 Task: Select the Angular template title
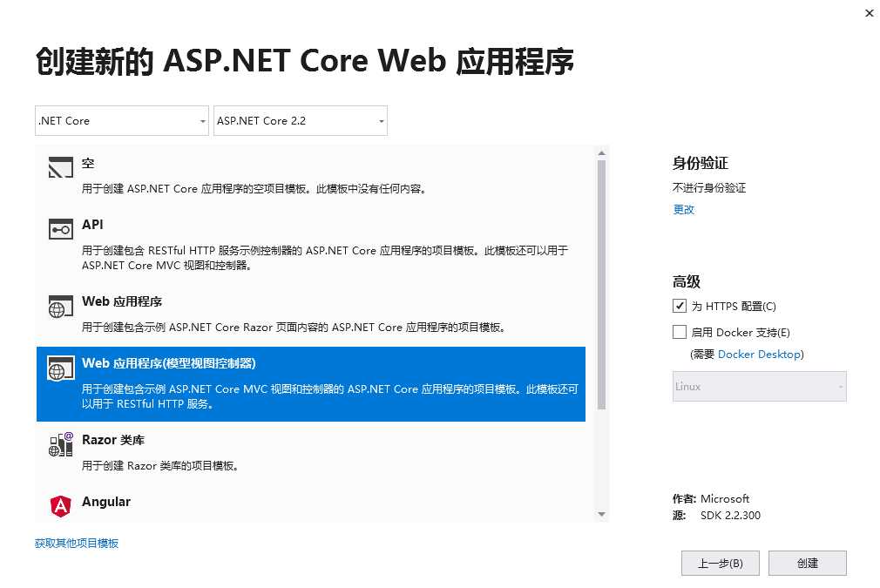pos(106,502)
